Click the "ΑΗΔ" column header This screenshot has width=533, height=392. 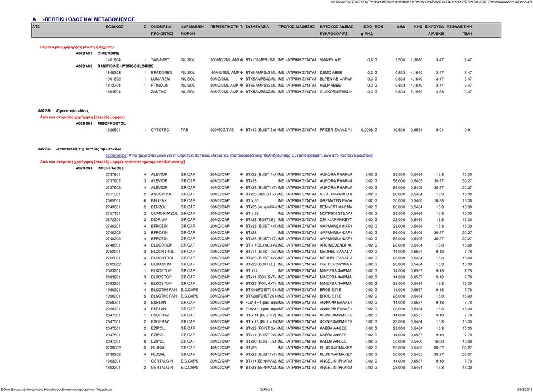coord(401,27)
